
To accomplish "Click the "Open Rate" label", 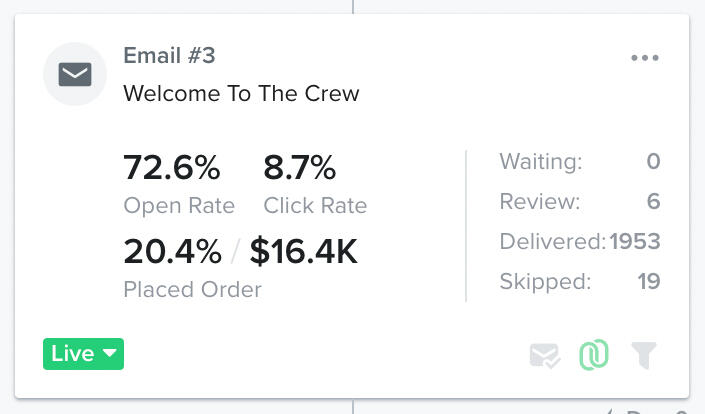I will click(179, 206).
